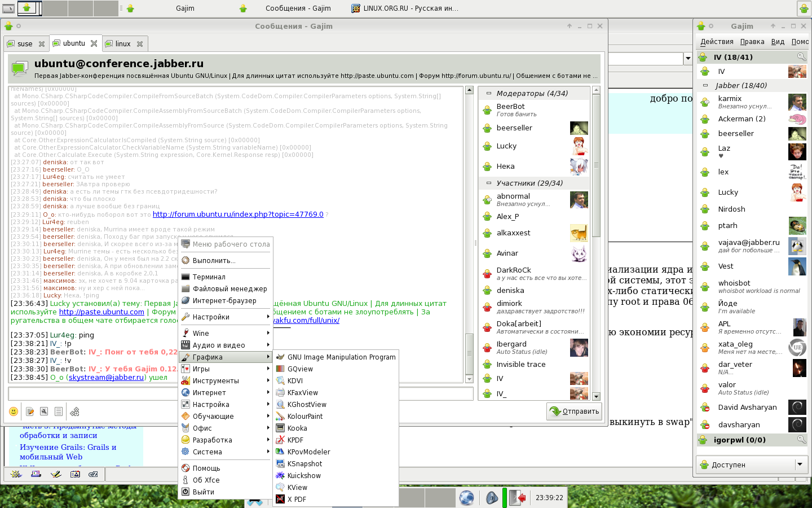812x508 pixels.
Task: Click the logout door icon in bottom panel
Action: [x=518, y=497]
